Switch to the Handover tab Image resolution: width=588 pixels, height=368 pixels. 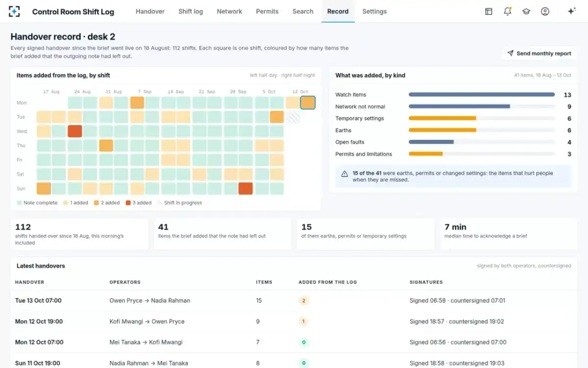pyautogui.click(x=150, y=11)
